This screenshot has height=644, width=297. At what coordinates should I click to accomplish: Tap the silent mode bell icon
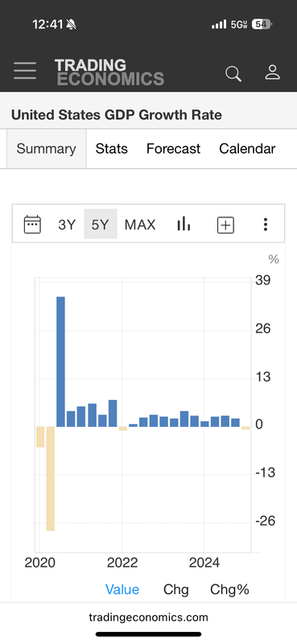point(71,25)
